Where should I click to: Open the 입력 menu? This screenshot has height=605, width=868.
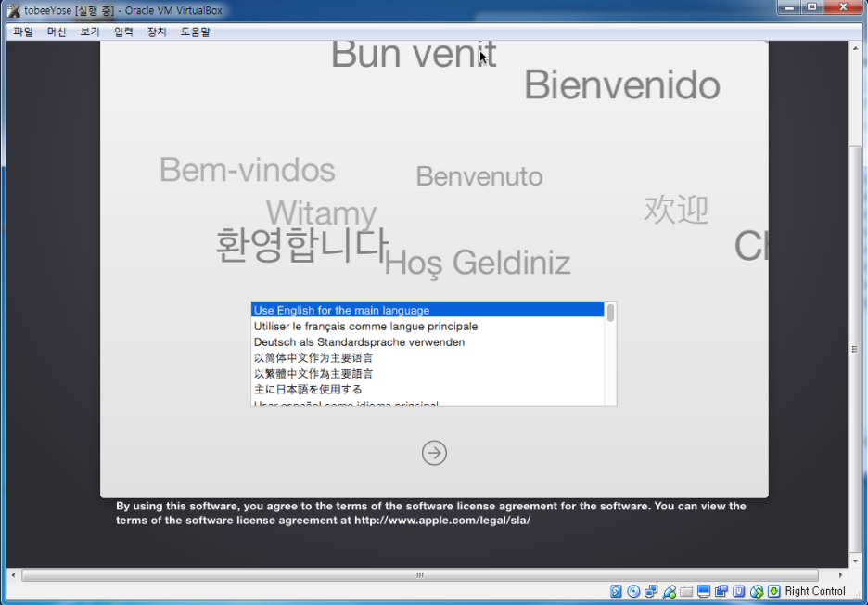(x=123, y=32)
